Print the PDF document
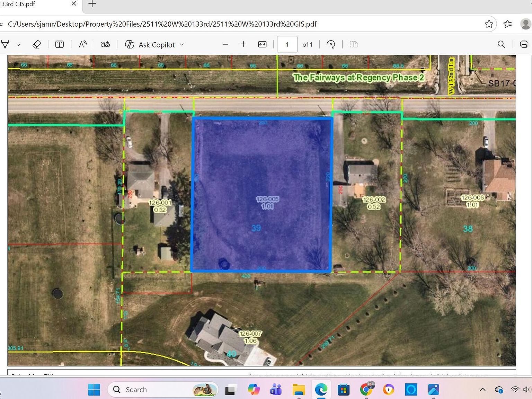The image size is (532, 399). click(x=524, y=44)
